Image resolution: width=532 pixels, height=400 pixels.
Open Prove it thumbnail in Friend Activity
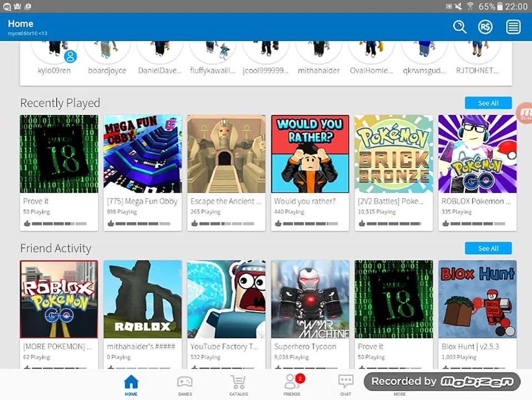(394, 299)
